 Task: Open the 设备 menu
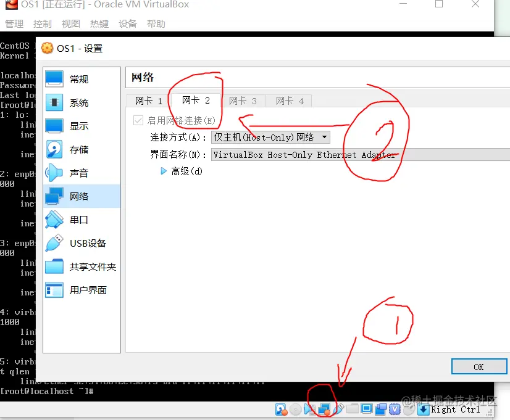[x=127, y=23]
